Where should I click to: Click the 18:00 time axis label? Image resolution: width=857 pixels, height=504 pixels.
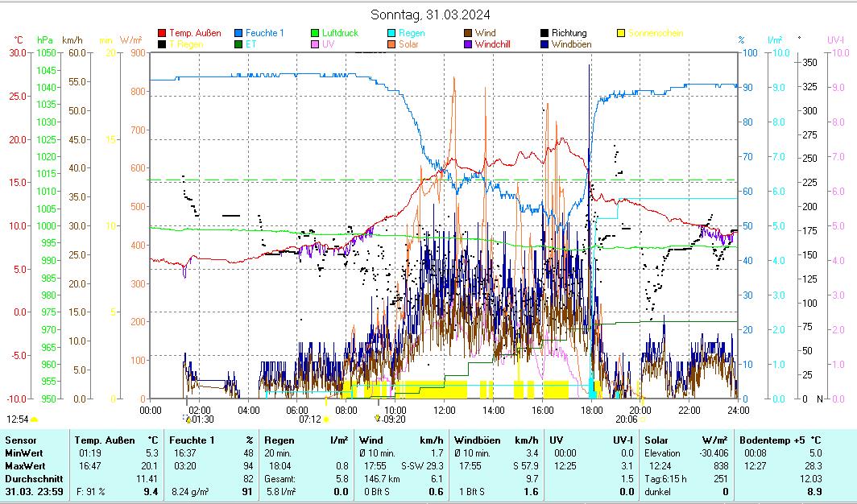coord(591,410)
